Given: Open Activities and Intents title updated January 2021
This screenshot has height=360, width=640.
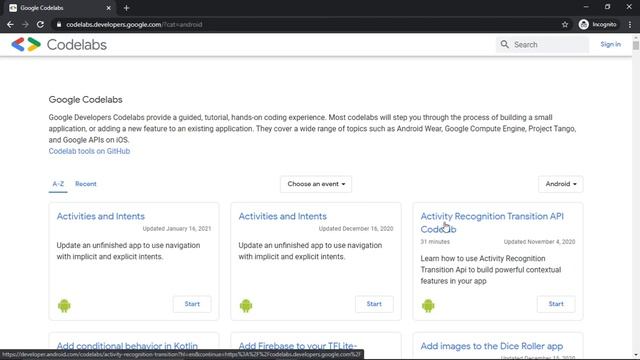Looking at the screenshot, I should tap(101, 216).
